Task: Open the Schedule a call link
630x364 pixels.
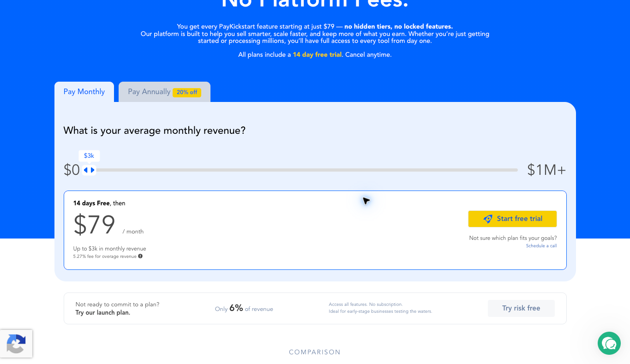Action: pos(541,246)
